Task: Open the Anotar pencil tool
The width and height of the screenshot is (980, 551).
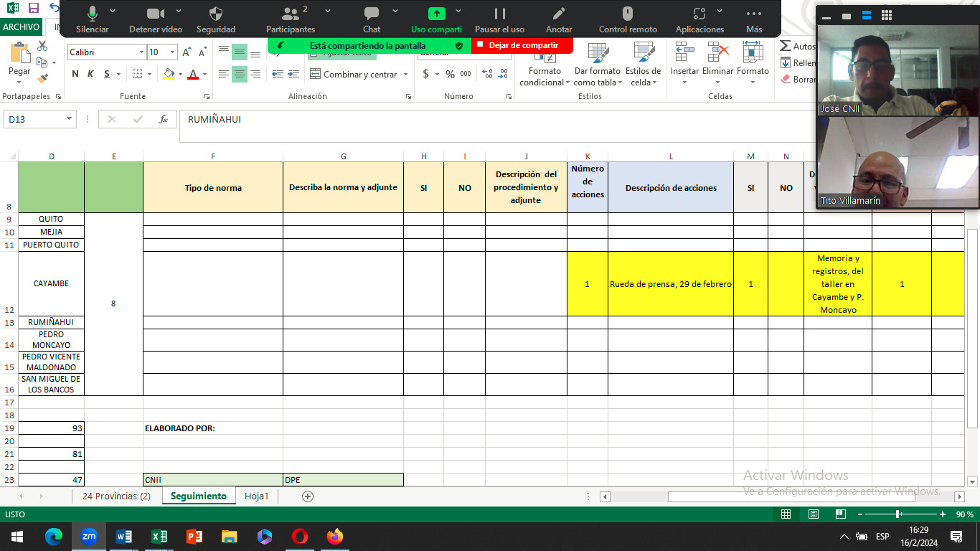Action: (x=558, y=14)
